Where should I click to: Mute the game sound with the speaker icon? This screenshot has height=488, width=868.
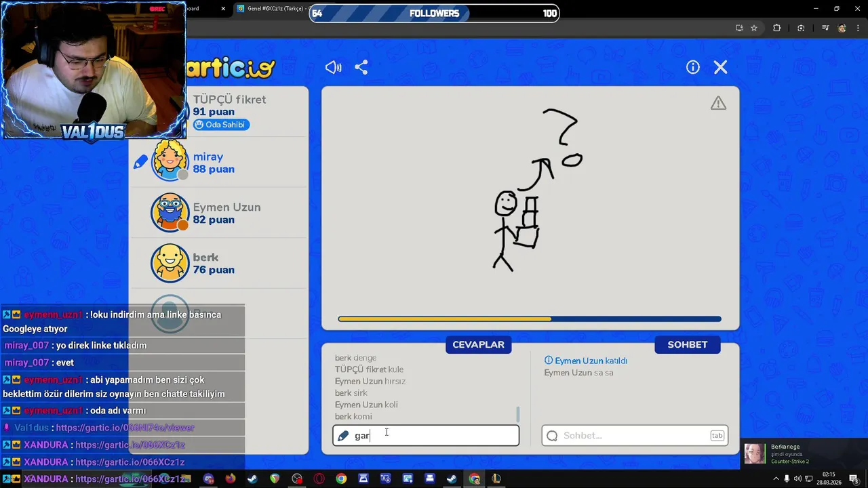pyautogui.click(x=333, y=67)
